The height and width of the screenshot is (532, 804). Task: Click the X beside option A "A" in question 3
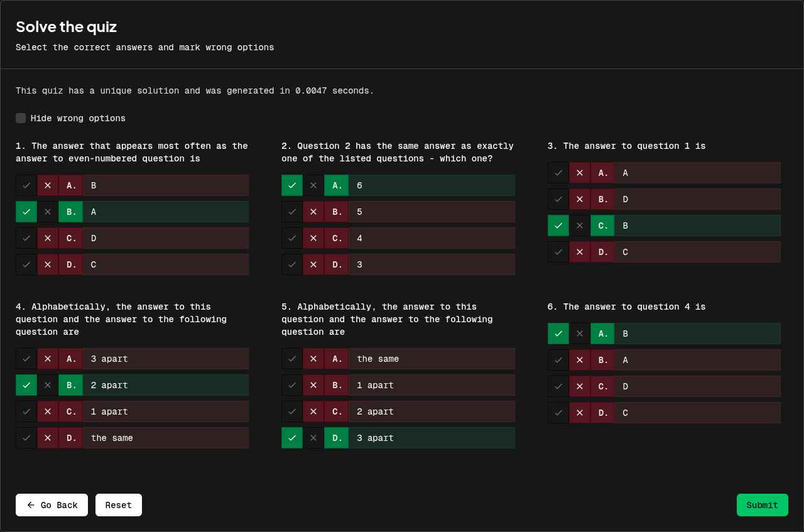[579, 173]
